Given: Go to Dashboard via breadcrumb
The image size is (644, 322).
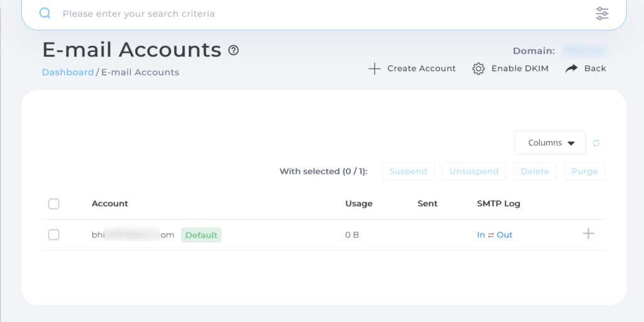Looking at the screenshot, I should 68,72.
